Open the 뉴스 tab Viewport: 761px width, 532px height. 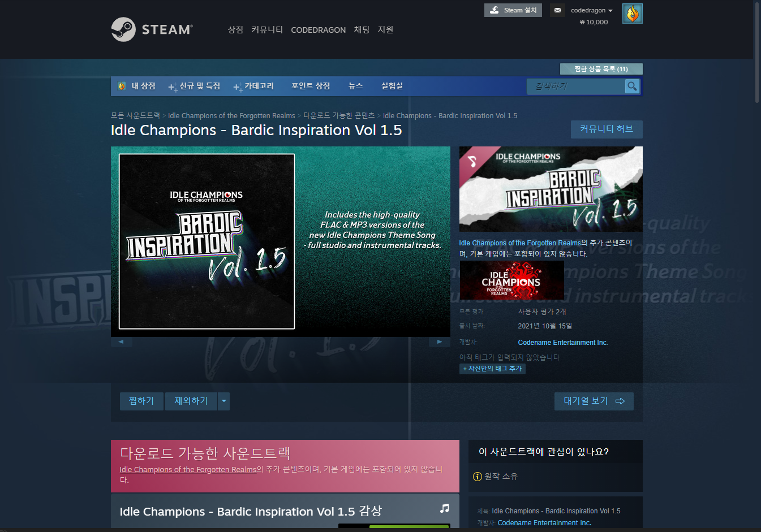[x=355, y=86]
